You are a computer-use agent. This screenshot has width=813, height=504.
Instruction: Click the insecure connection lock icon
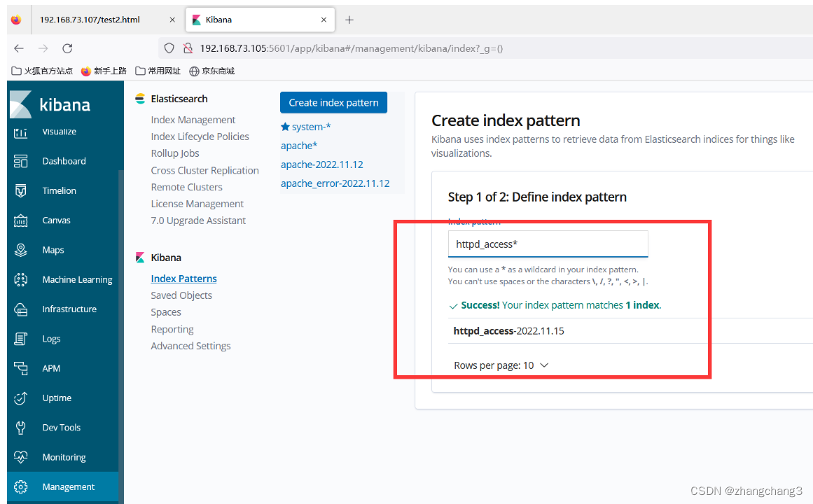point(188,48)
